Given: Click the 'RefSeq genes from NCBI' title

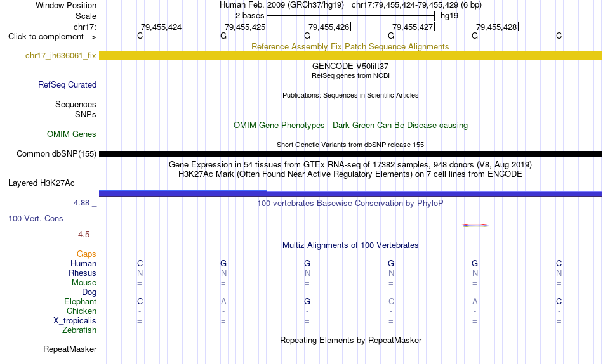Looking at the screenshot, I should coord(350,75).
